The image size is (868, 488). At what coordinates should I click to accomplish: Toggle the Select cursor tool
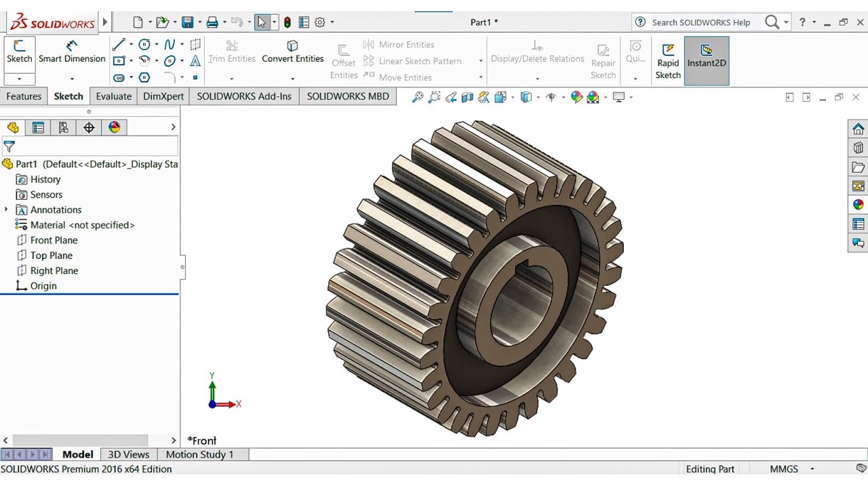coord(262,22)
